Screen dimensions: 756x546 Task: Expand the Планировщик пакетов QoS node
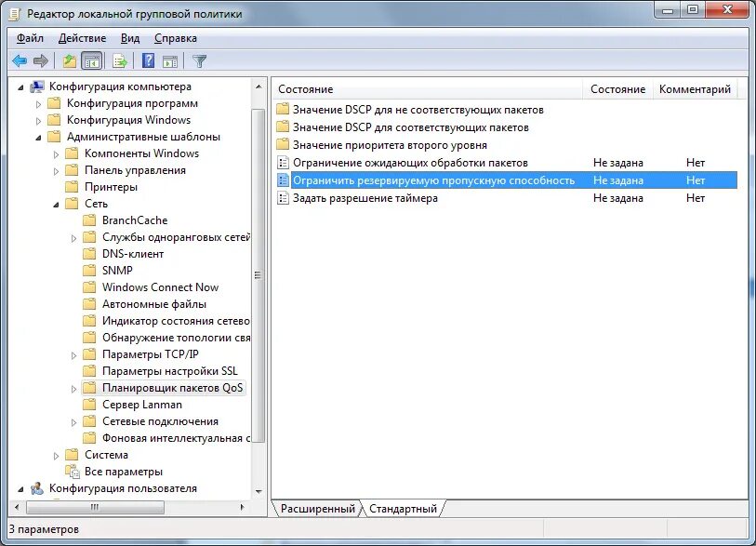pyautogui.click(x=73, y=389)
